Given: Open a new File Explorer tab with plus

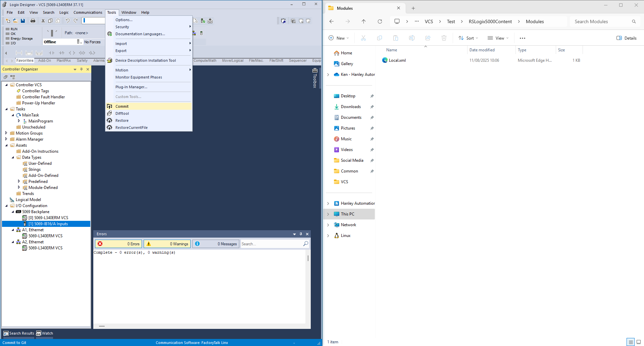Looking at the screenshot, I should coord(413,8).
